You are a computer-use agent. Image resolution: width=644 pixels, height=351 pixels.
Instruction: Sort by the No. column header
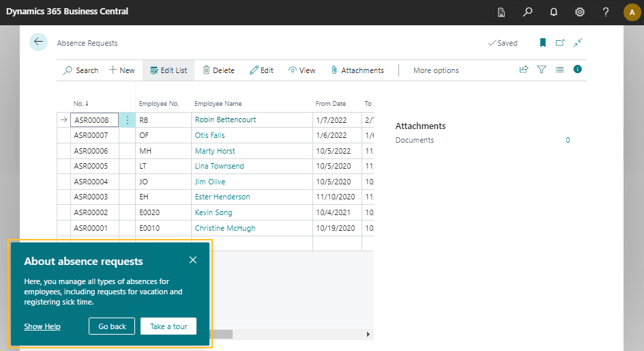click(78, 104)
